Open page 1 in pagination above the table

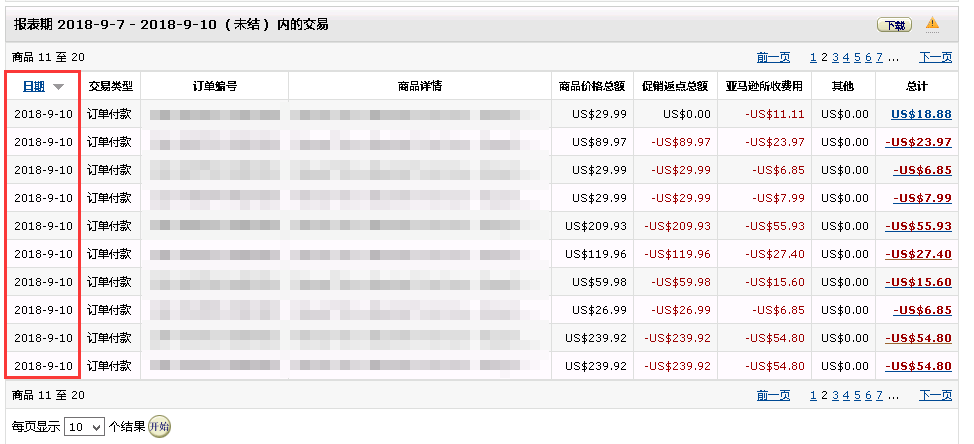[x=813, y=57]
